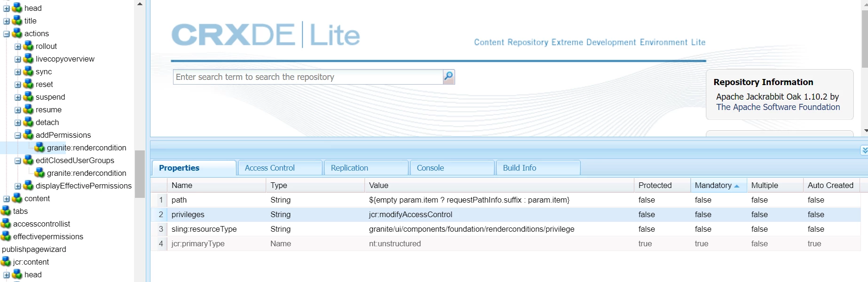This screenshot has width=868, height=282.
Task: Click the node icon beside effectivepermissions
Action: click(x=6, y=236)
